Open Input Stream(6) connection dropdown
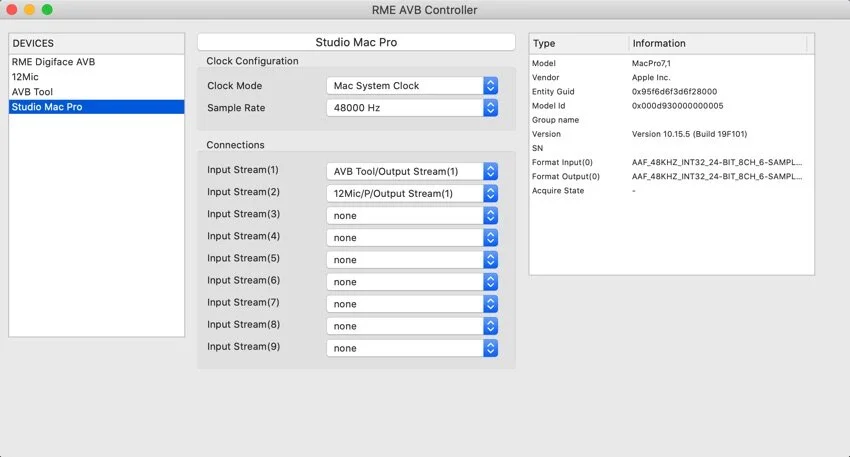This screenshot has height=457, width=850. click(x=412, y=282)
